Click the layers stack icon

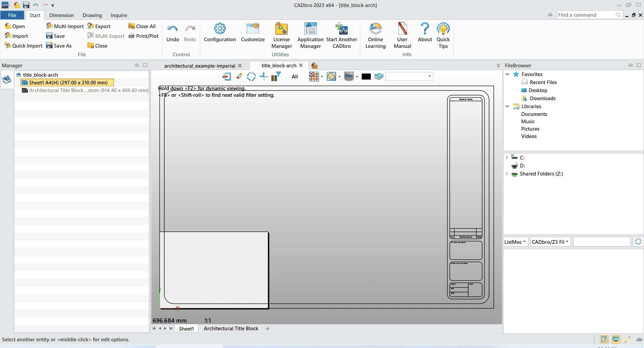pyautogui.click(x=379, y=76)
